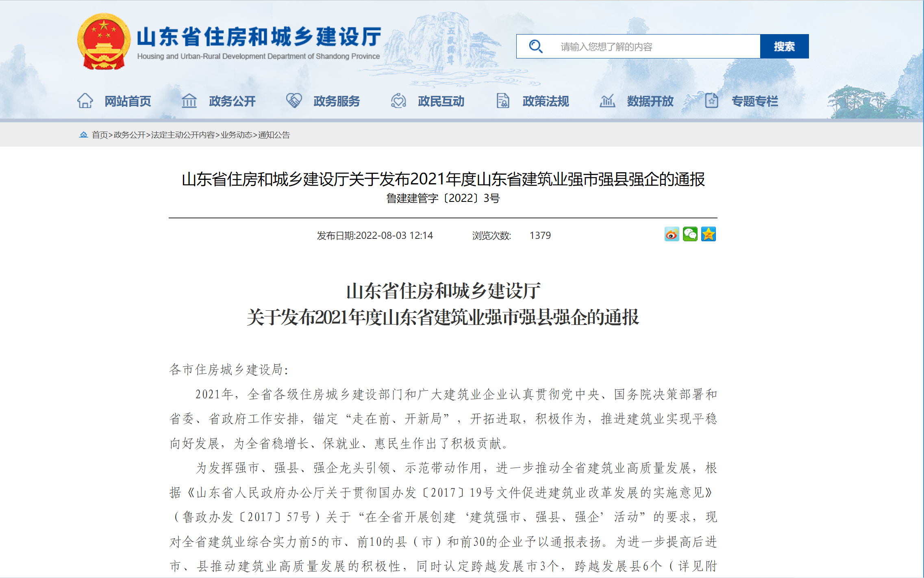Click the 业务动态 breadcrumb link
This screenshot has height=578, width=924.
[x=236, y=136]
